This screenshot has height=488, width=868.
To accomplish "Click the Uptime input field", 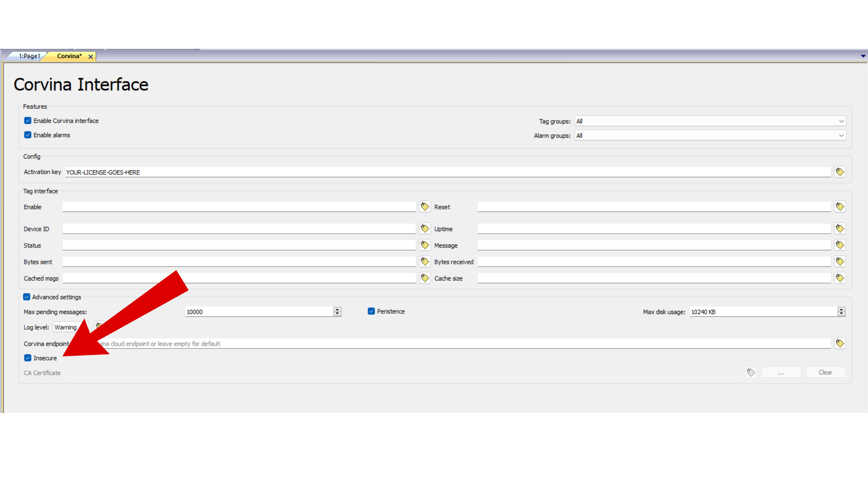I will 654,229.
